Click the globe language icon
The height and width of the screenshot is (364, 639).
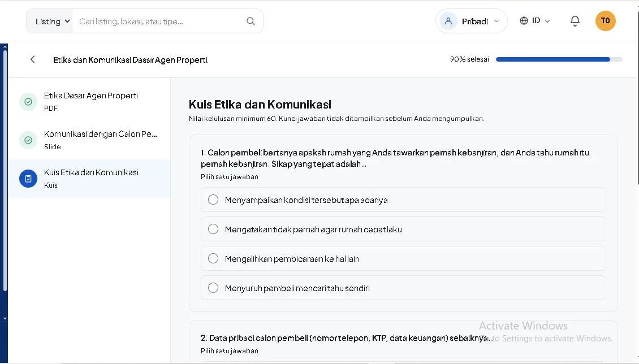[524, 21]
